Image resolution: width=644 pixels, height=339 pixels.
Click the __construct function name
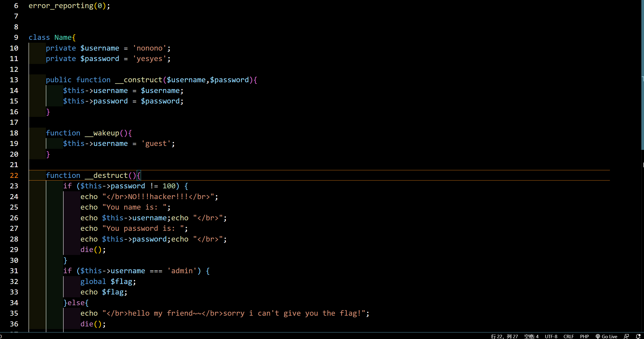coord(139,80)
